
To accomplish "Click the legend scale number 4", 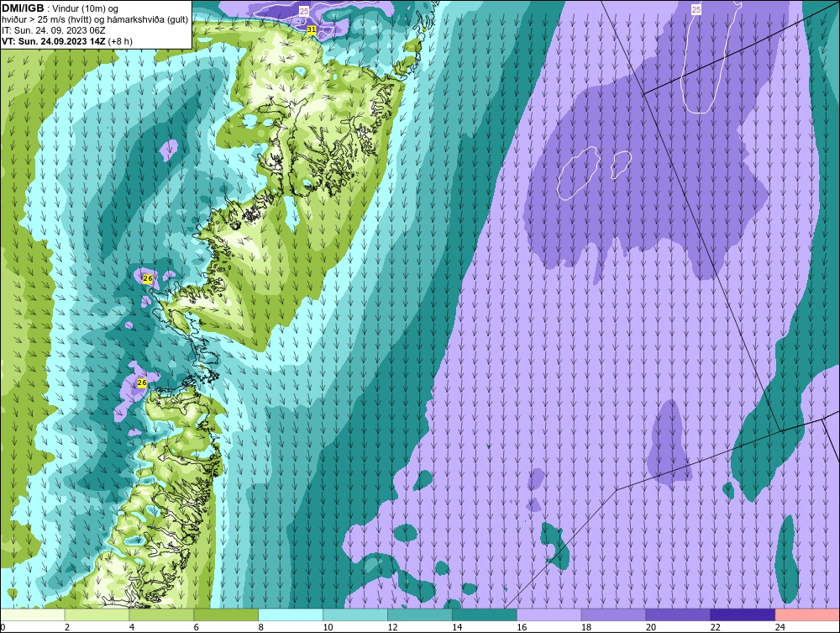I will point(132,627).
